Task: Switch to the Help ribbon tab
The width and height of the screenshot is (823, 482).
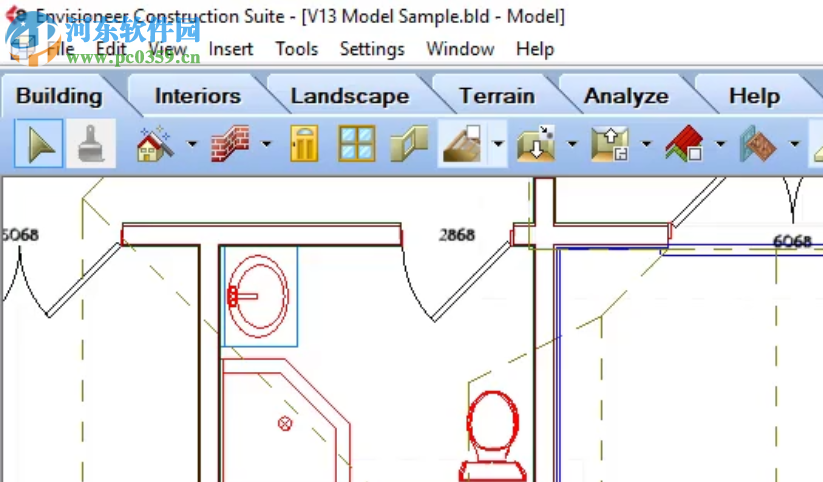Action: click(x=754, y=96)
